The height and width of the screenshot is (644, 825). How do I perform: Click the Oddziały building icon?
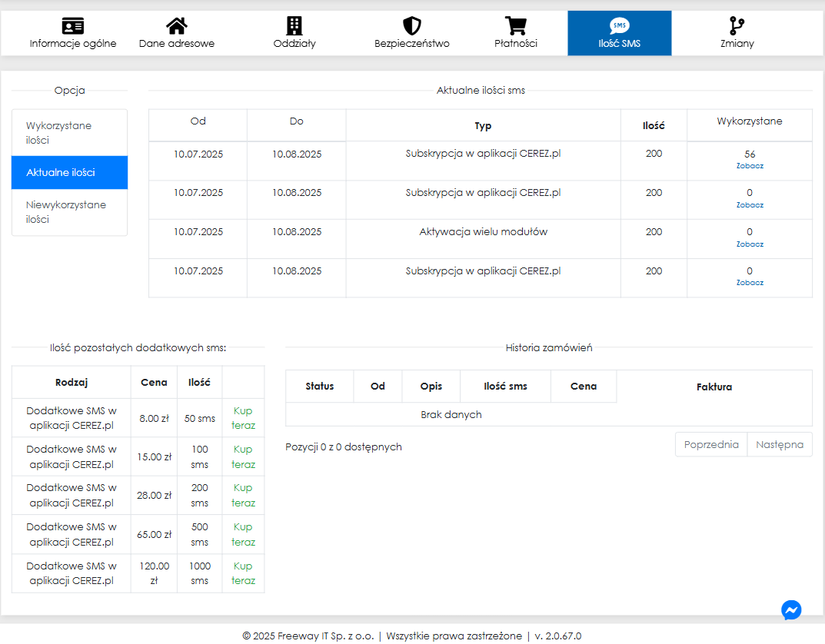tap(294, 26)
